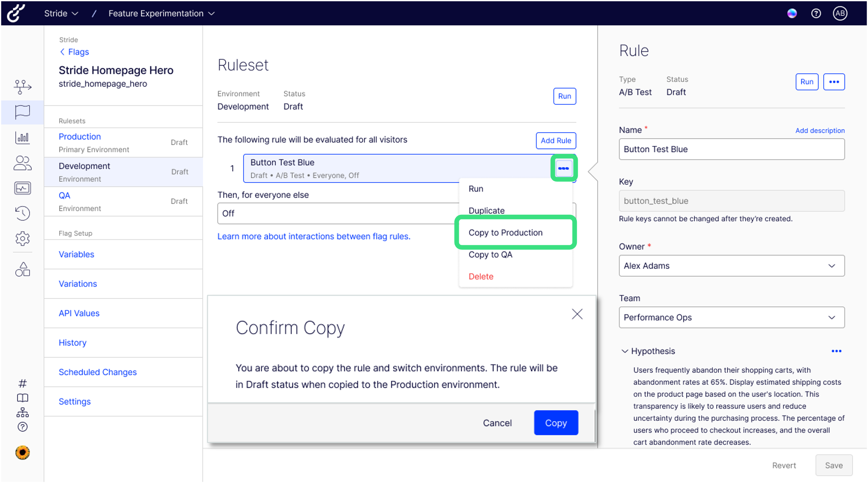Open the help question mark in top bar
The width and height of the screenshot is (868, 483).
816,13
